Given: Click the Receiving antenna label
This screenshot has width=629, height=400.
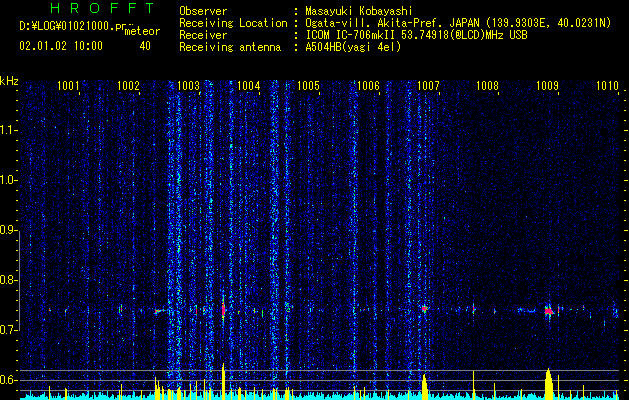Looking at the screenshot, I should pos(230,47).
